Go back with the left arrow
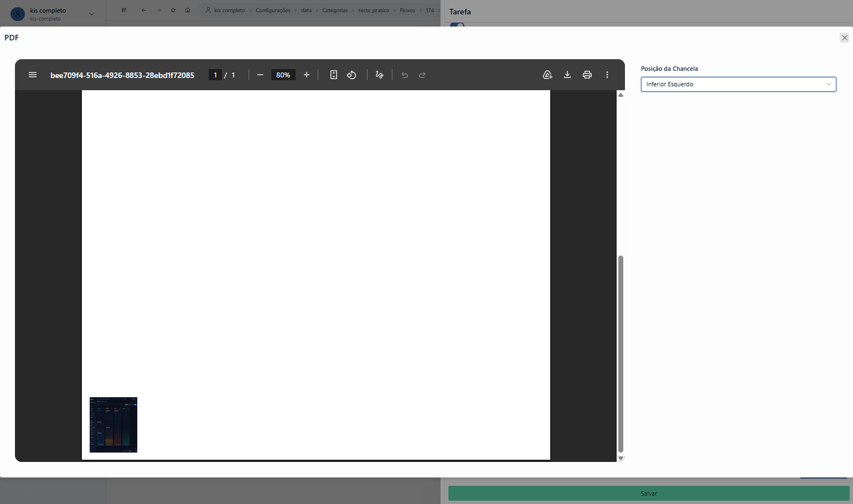The image size is (853, 504). click(143, 10)
